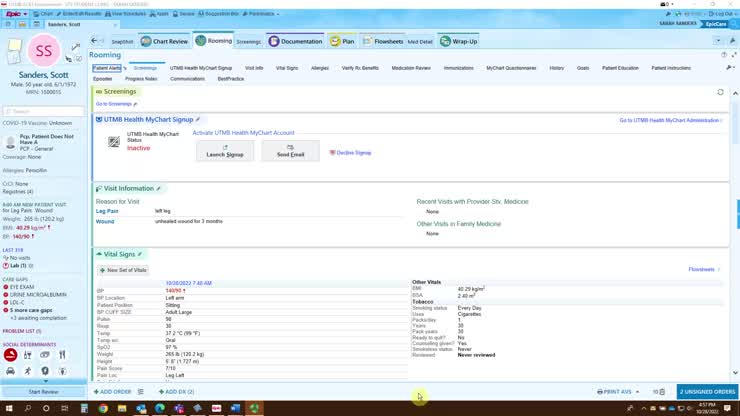740x416 pixels.
Task: Click the 2 Unsigned Orders button
Action: tap(707, 392)
